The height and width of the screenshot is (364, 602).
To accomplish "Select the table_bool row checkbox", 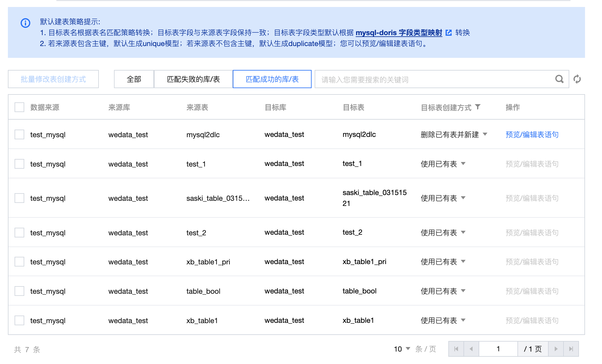I will click(19, 291).
